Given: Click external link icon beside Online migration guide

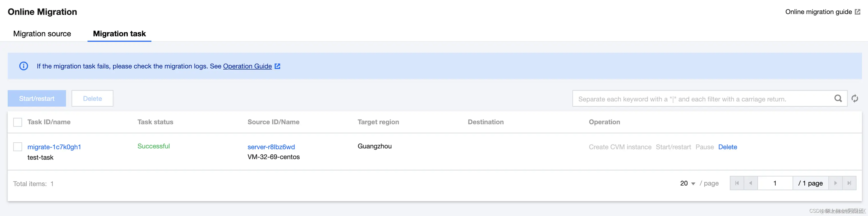Looking at the screenshot, I should (858, 12).
